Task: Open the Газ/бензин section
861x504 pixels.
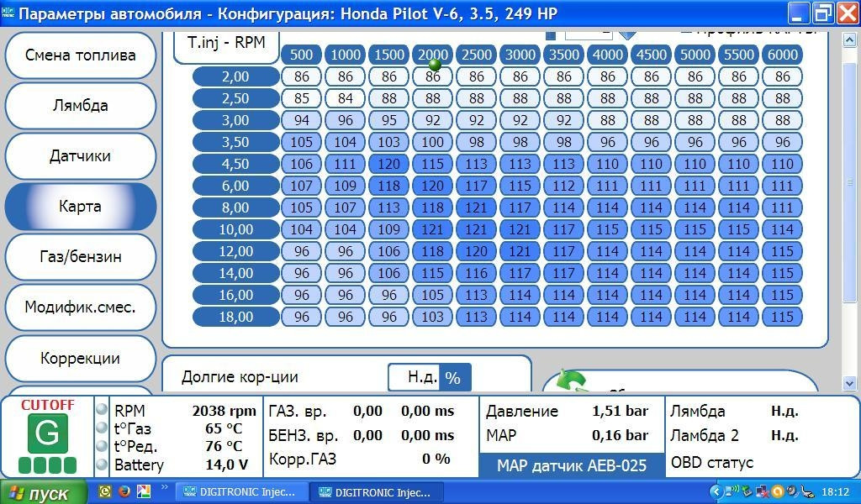Action: [x=80, y=257]
